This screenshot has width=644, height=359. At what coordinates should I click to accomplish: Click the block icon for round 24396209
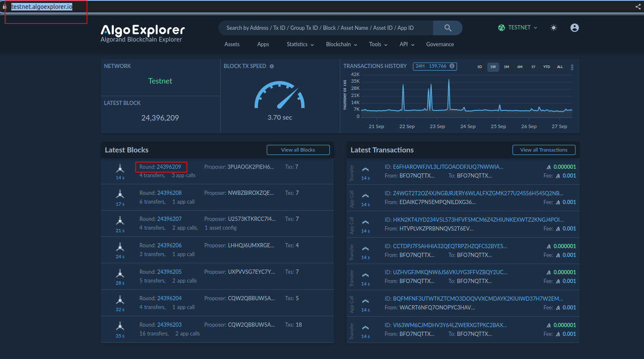point(120,168)
